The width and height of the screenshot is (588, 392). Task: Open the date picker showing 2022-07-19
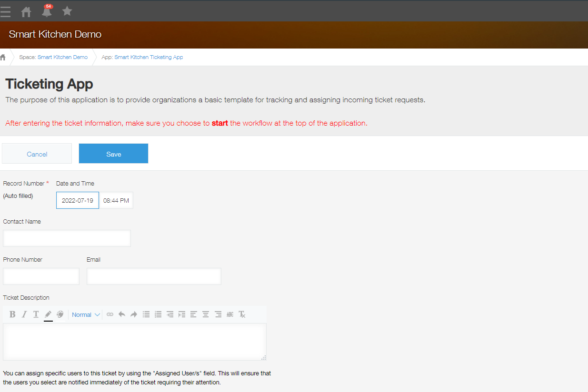pyautogui.click(x=78, y=200)
